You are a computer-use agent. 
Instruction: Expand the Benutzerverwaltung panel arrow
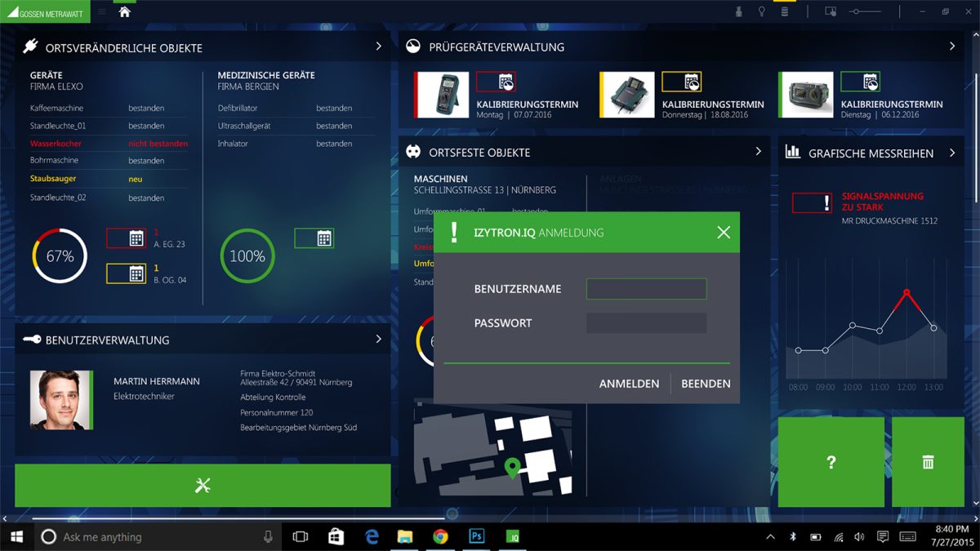378,339
